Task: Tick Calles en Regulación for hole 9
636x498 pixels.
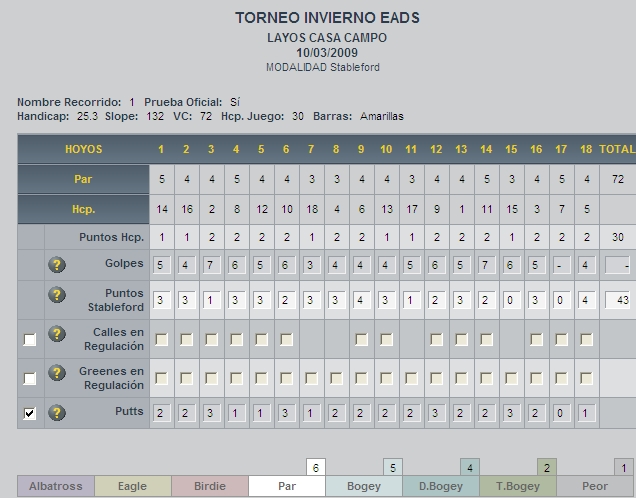Action: (361, 339)
